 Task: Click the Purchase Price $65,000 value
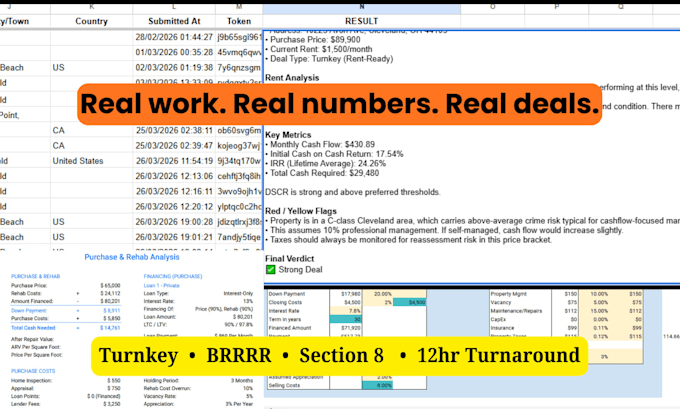click(x=110, y=286)
